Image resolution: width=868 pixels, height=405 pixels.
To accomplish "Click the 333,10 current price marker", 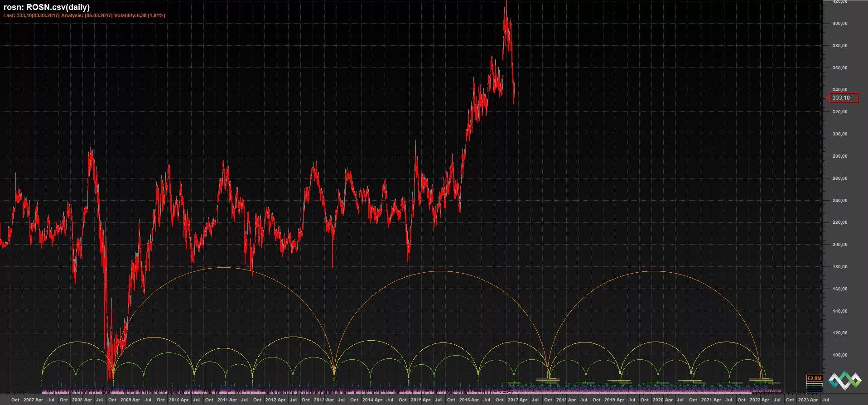I will pos(844,98).
